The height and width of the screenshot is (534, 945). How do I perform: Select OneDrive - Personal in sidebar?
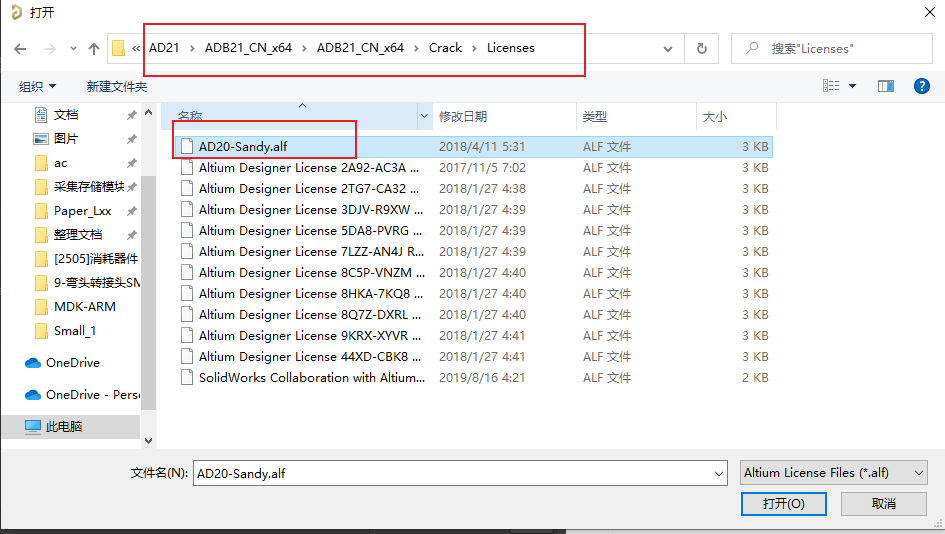click(x=93, y=395)
